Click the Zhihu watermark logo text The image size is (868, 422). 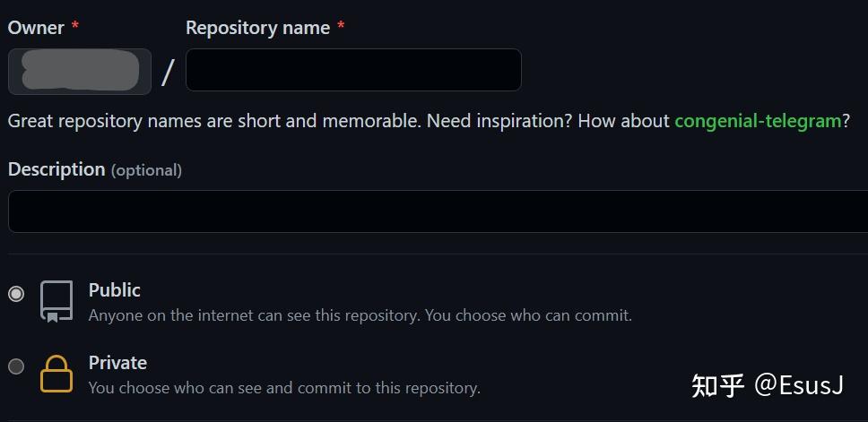717,385
